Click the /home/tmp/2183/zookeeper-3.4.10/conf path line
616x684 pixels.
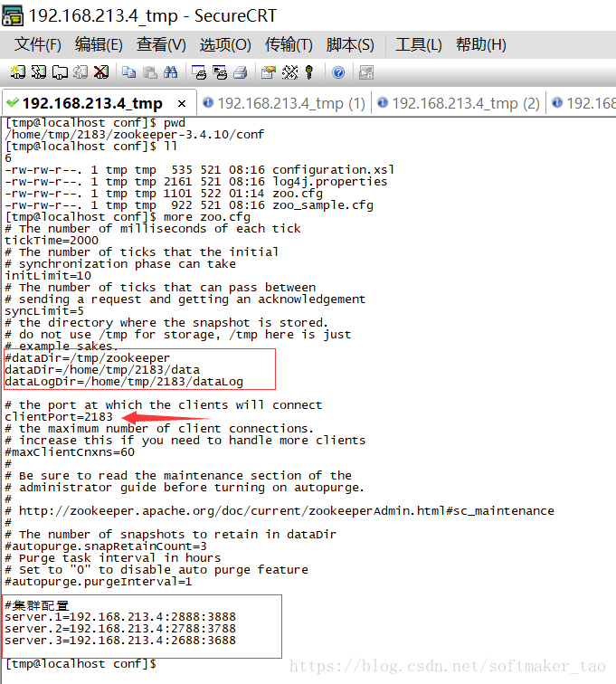point(135,134)
